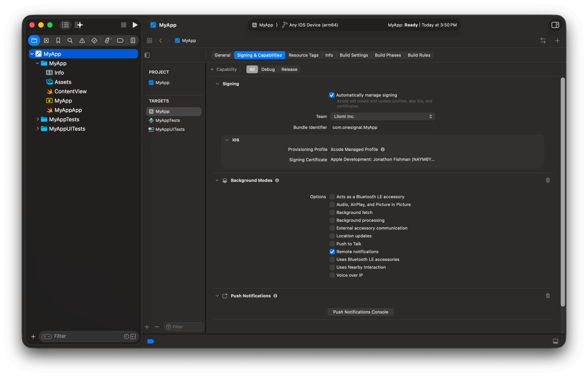Open the Debug navigator spray icon
The image size is (588, 377).
[x=108, y=41]
